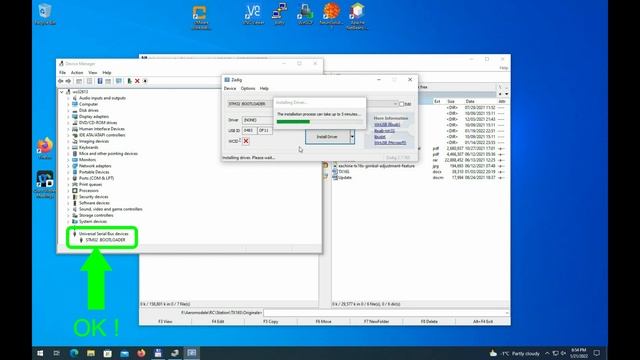The image size is (640, 360).
Task: Open the Options menu in Zadig
Action: click(248, 89)
